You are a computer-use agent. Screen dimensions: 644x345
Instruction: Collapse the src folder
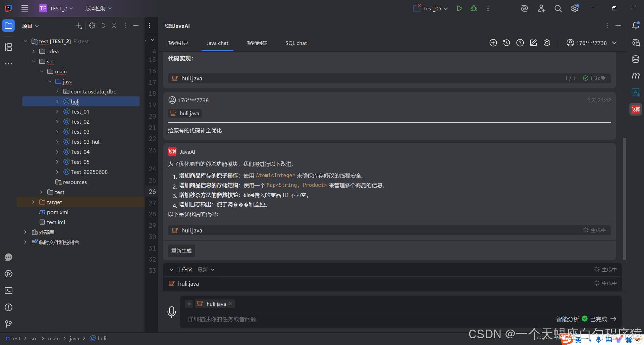click(33, 61)
